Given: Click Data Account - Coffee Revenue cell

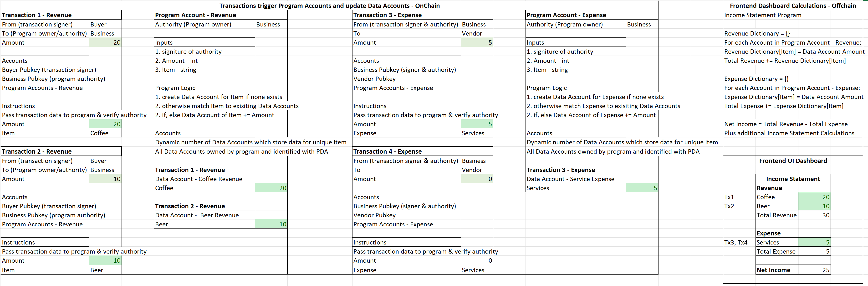Looking at the screenshot, I should point(199,179).
